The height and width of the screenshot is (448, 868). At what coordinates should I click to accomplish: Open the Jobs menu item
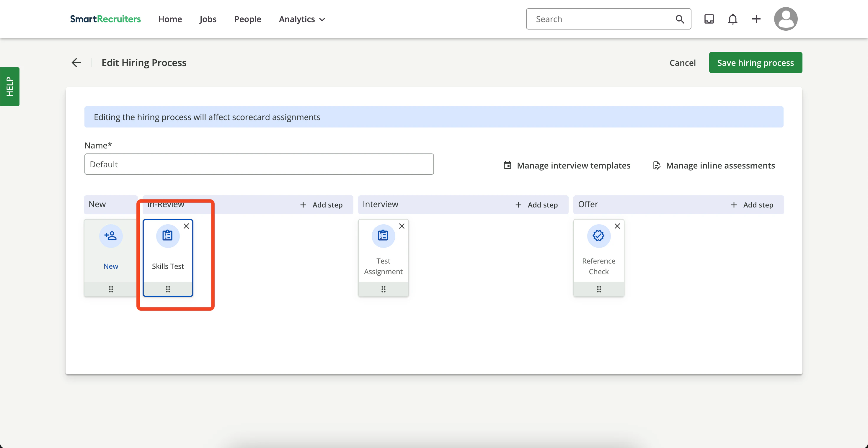[x=208, y=19]
